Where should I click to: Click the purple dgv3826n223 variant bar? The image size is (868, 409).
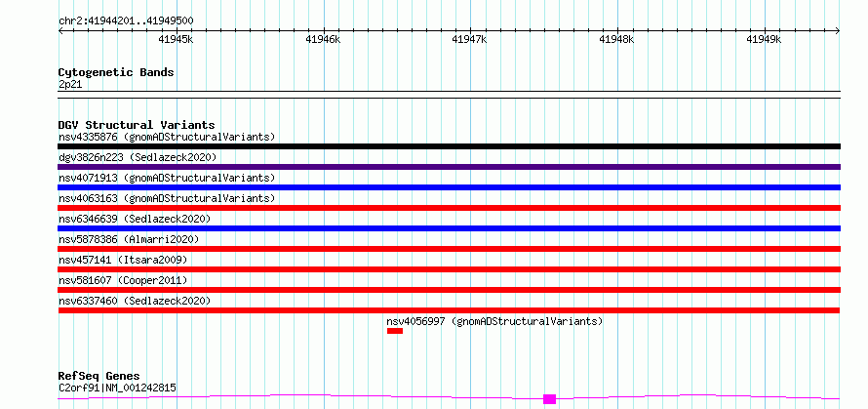pyautogui.click(x=449, y=167)
